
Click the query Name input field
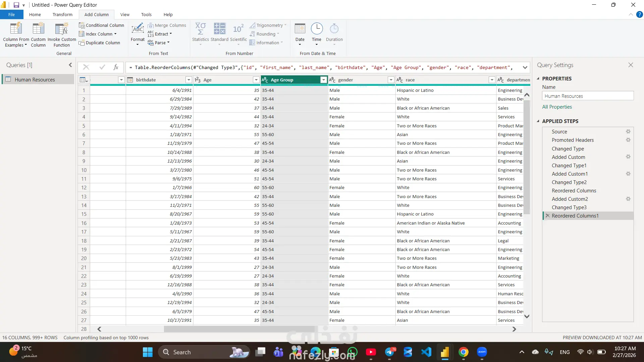pos(588,96)
